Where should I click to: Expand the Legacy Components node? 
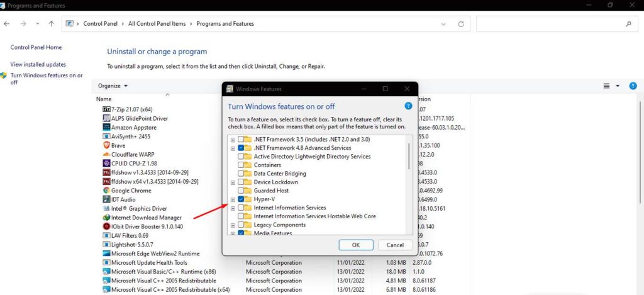pyautogui.click(x=233, y=225)
